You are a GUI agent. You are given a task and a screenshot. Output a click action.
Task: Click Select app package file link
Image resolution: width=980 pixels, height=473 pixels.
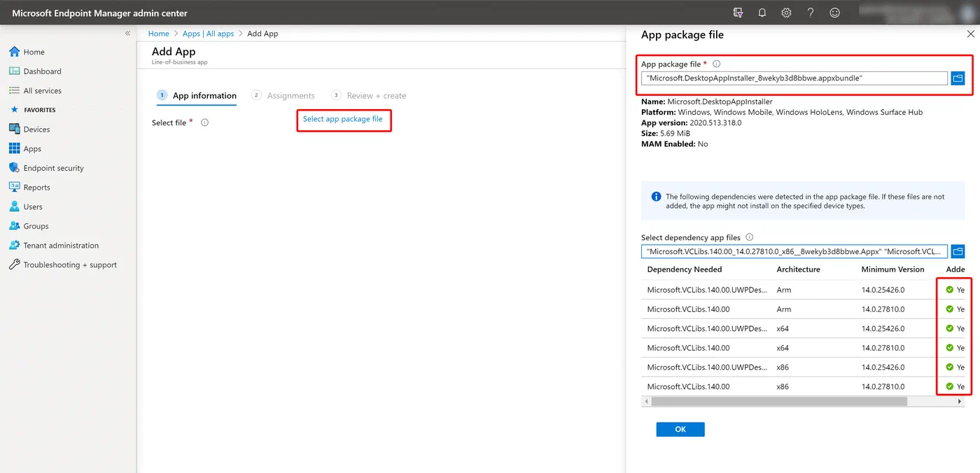343,119
